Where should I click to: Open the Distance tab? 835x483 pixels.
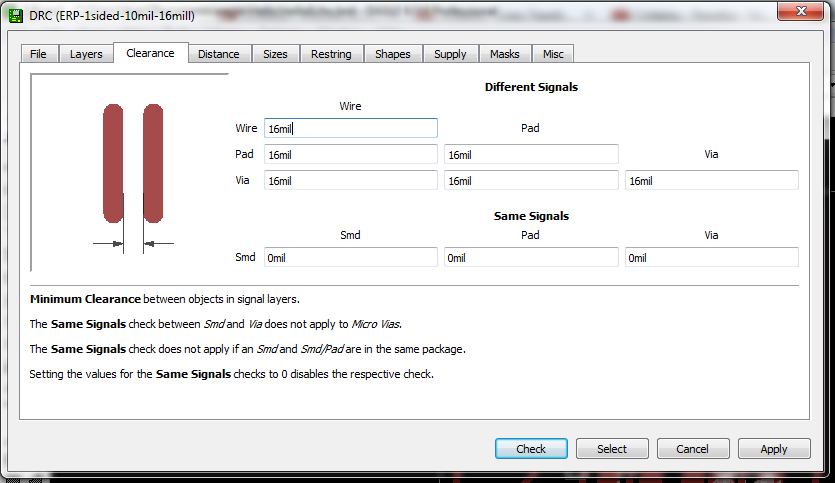tap(218, 54)
